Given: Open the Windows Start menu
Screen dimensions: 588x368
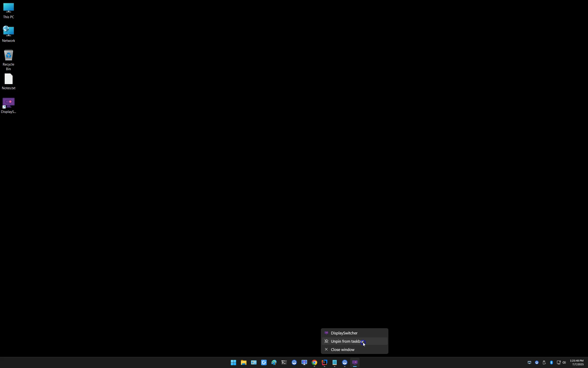Looking at the screenshot, I should click(x=233, y=363).
